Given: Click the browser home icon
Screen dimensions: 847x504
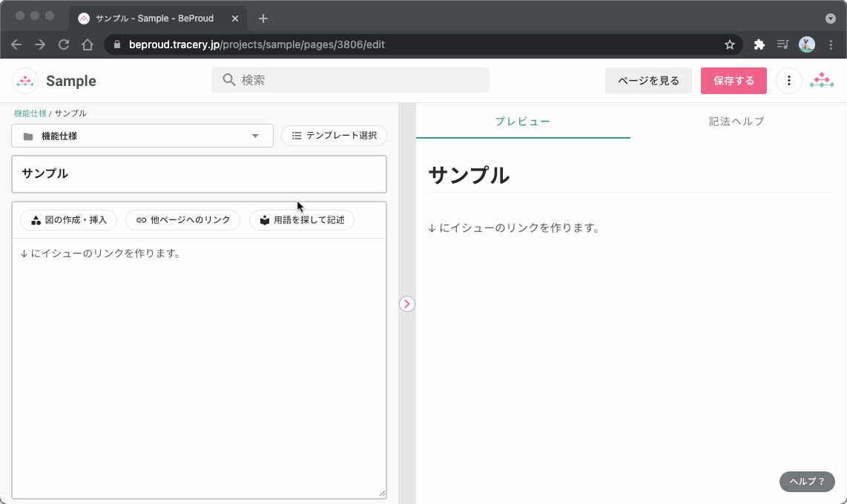Looking at the screenshot, I should [87, 44].
